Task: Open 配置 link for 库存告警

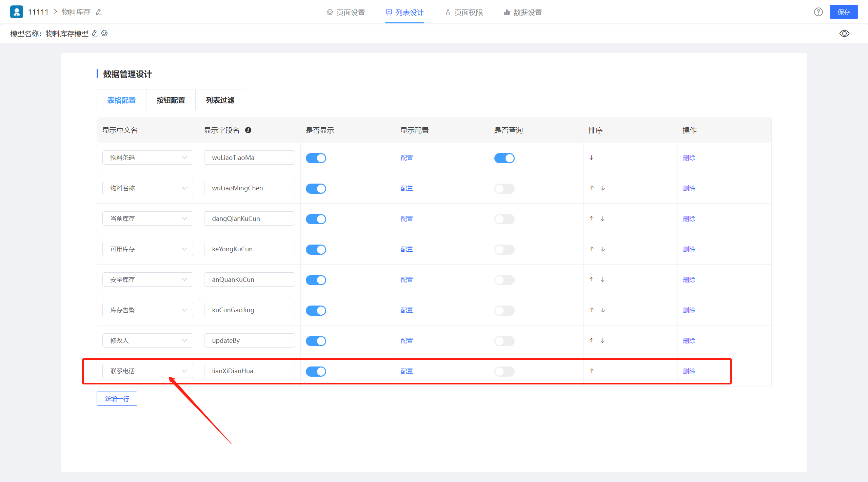Action: [x=407, y=310]
